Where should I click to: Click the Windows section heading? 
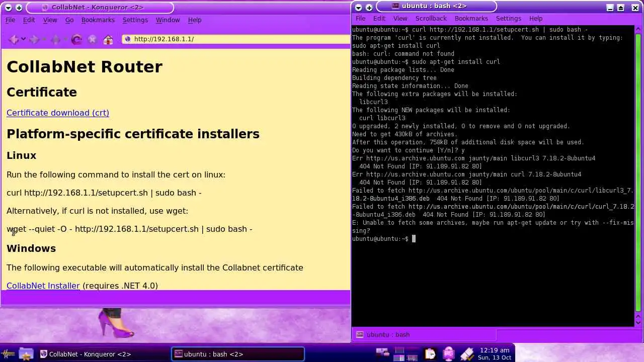31,248
